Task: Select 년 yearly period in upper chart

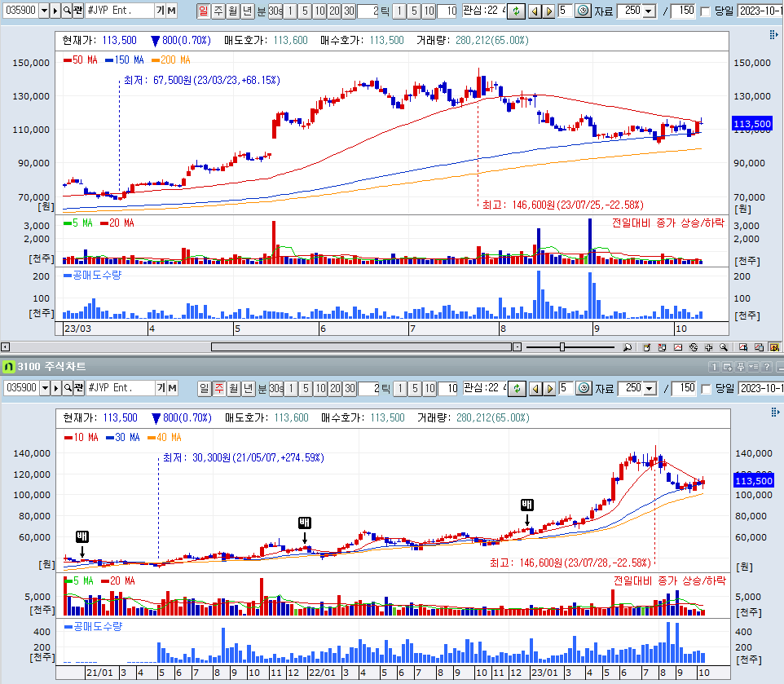Action: [248, 11]
